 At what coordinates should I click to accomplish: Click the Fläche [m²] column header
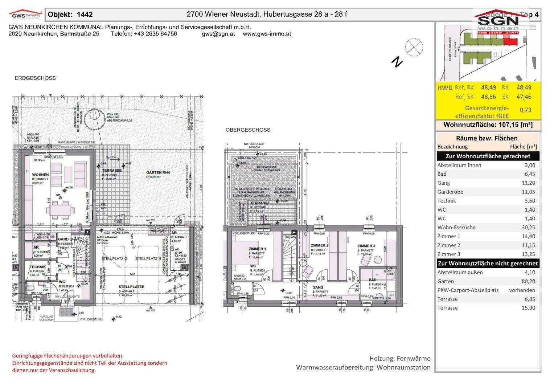click(524, 147)
